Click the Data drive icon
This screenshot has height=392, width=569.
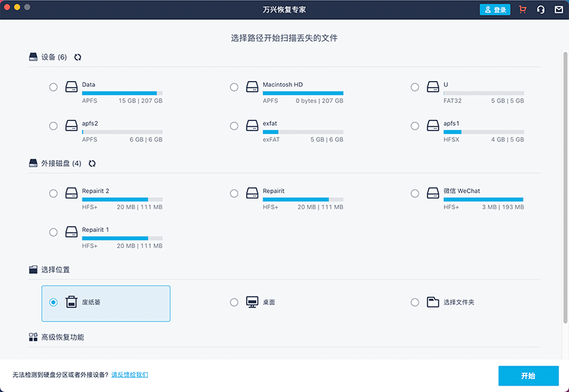[72, 87]
